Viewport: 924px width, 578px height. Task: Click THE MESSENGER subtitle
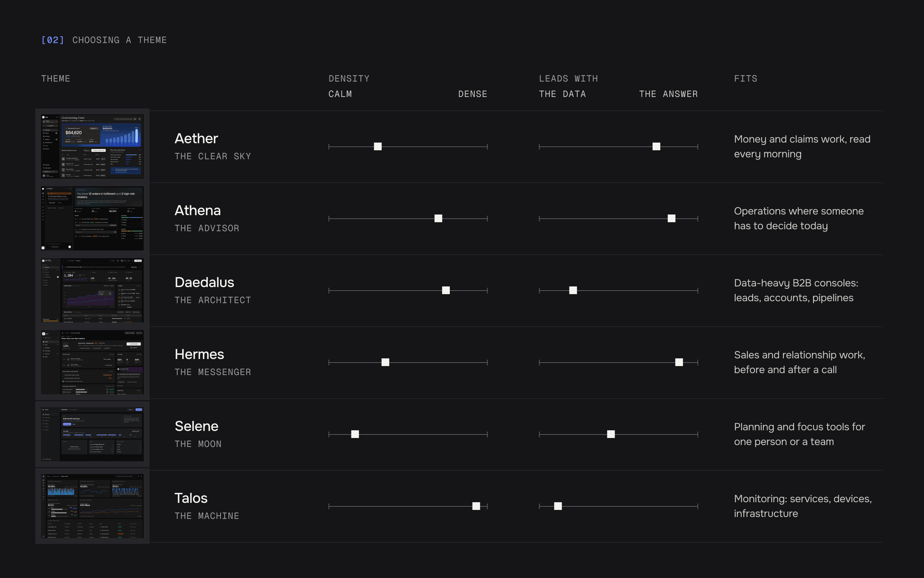(213, 372)
